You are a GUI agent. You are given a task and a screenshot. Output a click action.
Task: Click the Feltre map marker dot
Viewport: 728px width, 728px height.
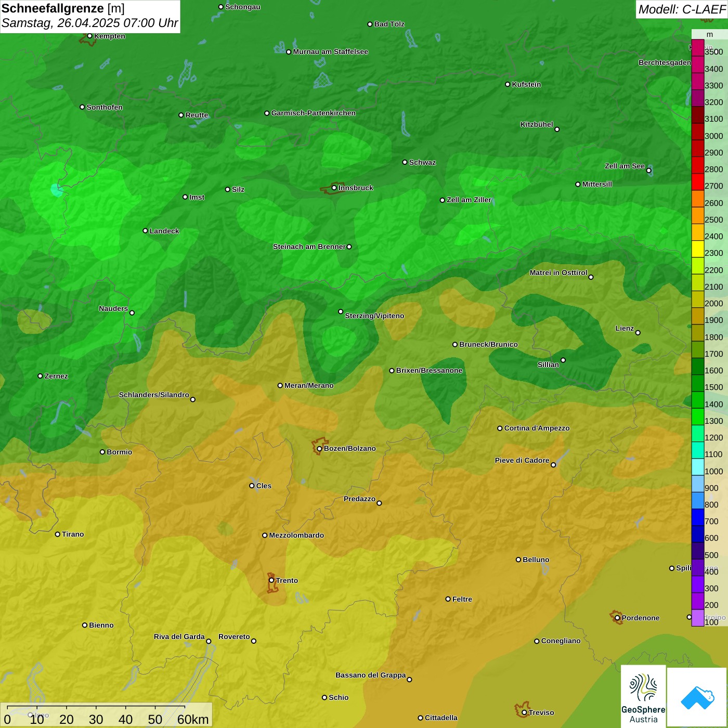(448, 599)
